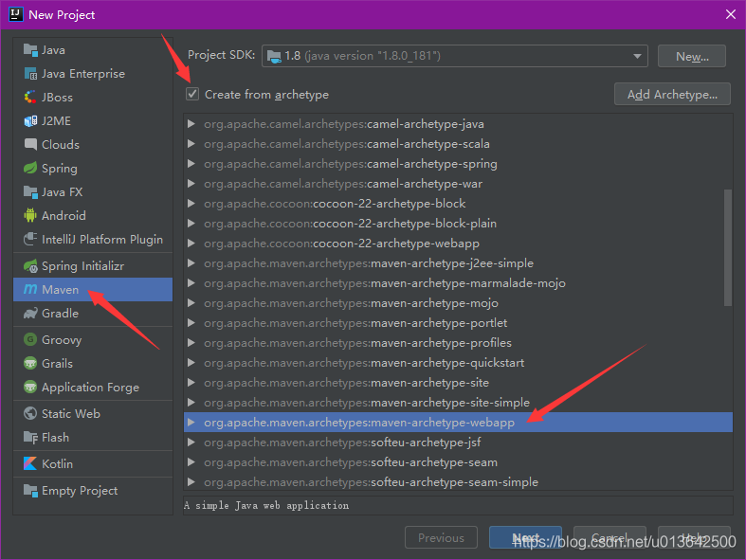This screenshot has height=560, width=746.
Task: Expand maven-archetype-webapp node
Action: (191, 423)
